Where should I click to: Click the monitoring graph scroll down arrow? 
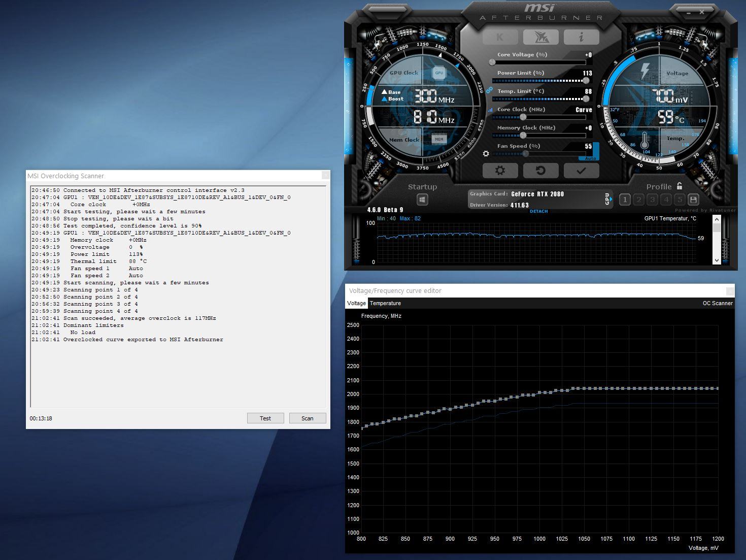point(717,260)
